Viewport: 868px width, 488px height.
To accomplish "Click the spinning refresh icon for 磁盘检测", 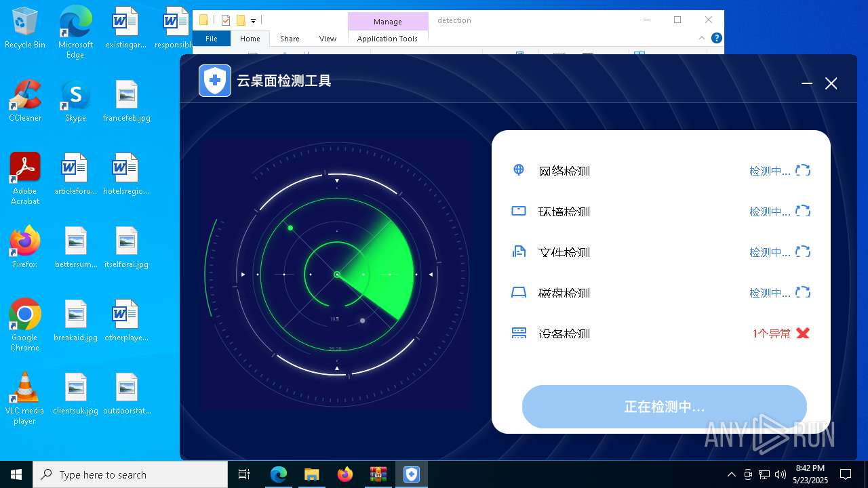I will (x=803, y=292).
